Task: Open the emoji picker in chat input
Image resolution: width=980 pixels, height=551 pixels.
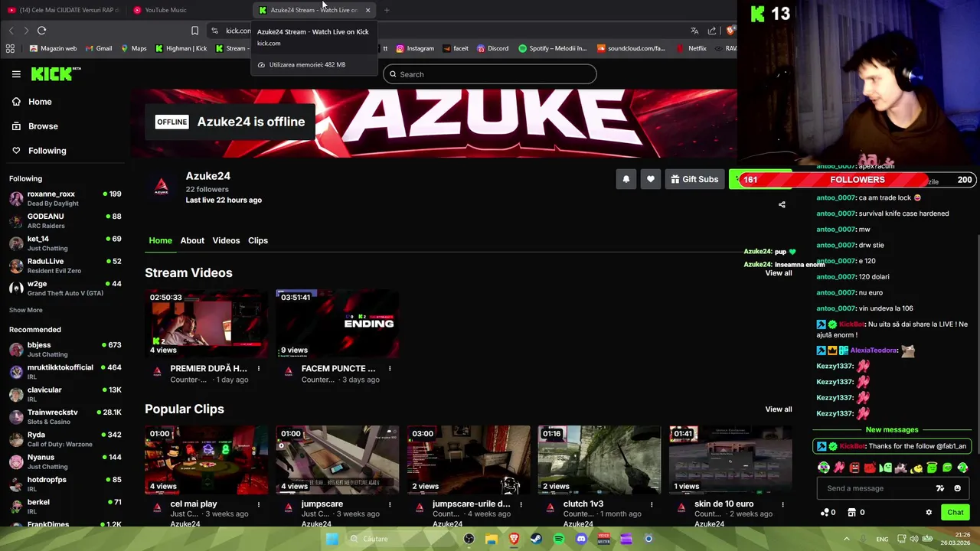Action: (x=957, y=488)
